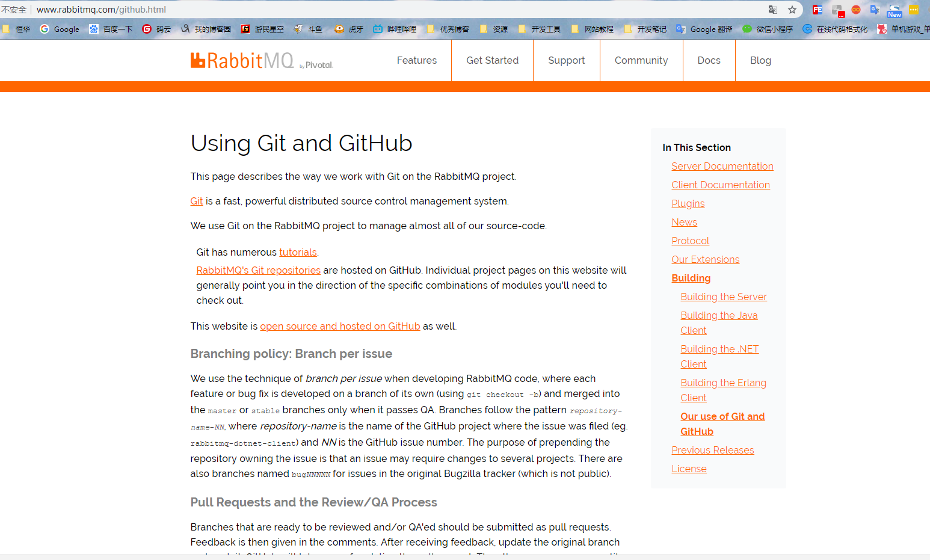This screenshot has width=930, height=560.
Task: Open the Google 翻译 bookmark
Action: (704, 29)
